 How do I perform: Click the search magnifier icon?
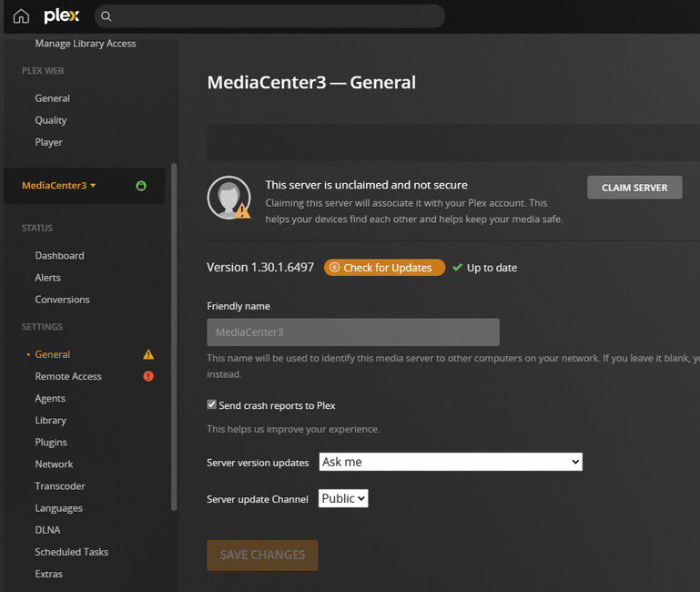pos(107,16)
